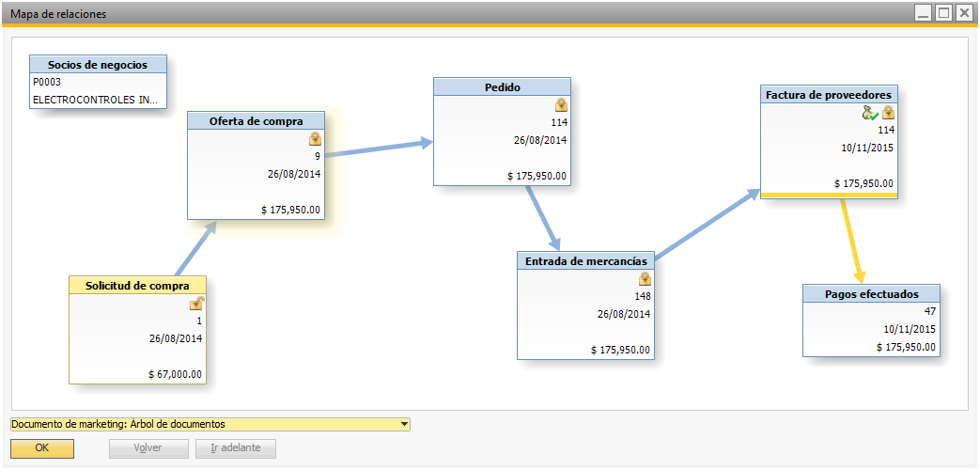The height and width of the screenshot is (470, 980).
Task: Select the Socios de negocios header
Action: 98,64
